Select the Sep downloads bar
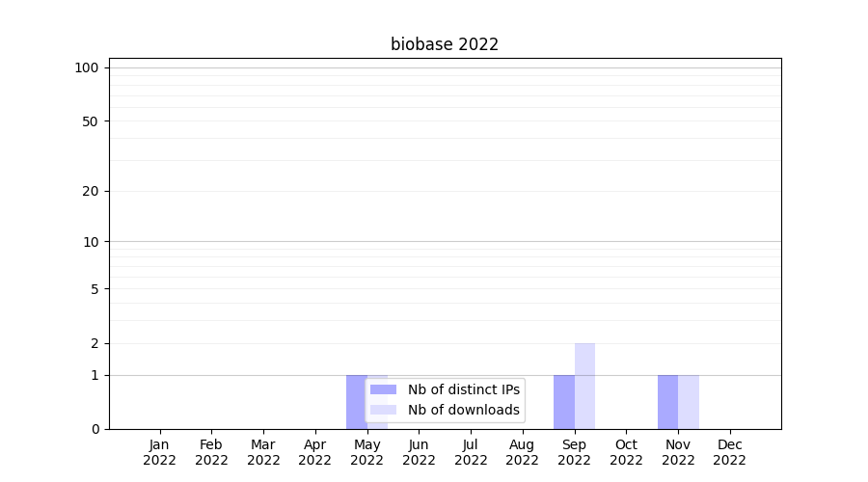 584,386
